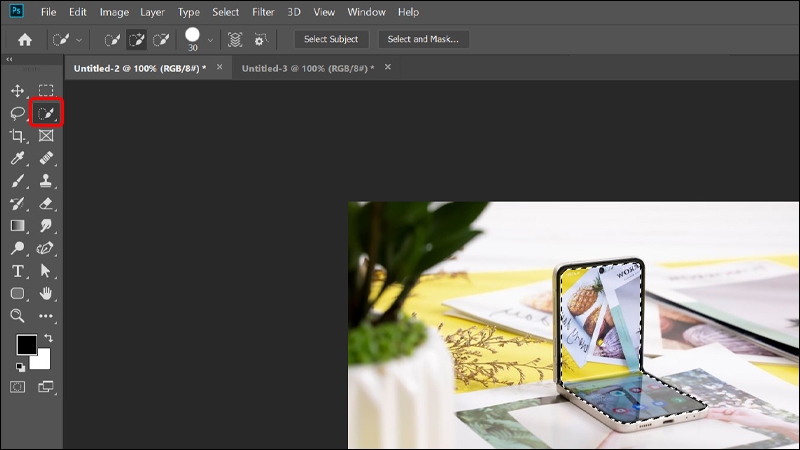Open the brush options dropdown arrow
Screen dimensions: 800x450
click(210, 40)
